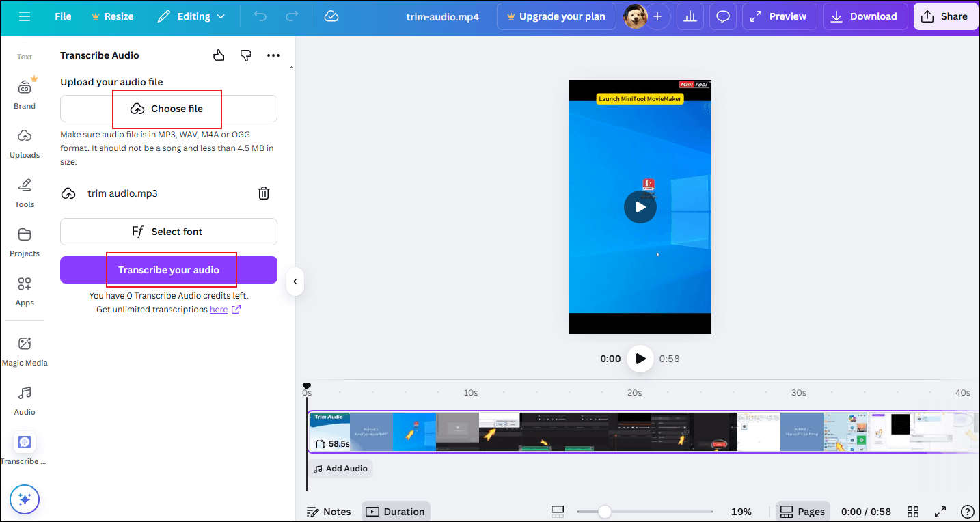The width and height of the screenshot is (980, 522).
Task: Open the Audio sidebar item
Action: (25, 400)
